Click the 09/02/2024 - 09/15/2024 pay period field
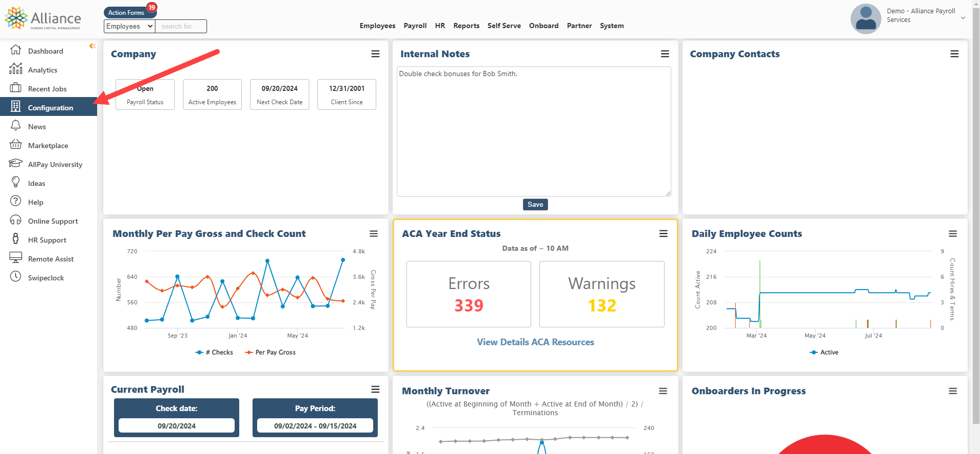 coord(315,425)
